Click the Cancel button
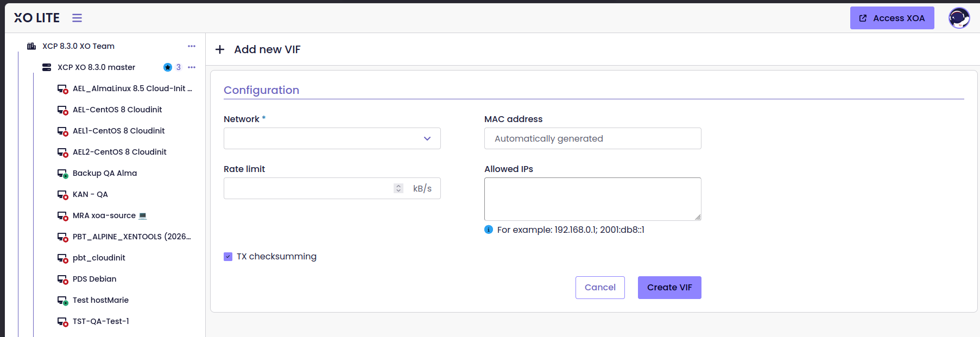The width and height of the screenshot is (980, 337). coord(600,288)
